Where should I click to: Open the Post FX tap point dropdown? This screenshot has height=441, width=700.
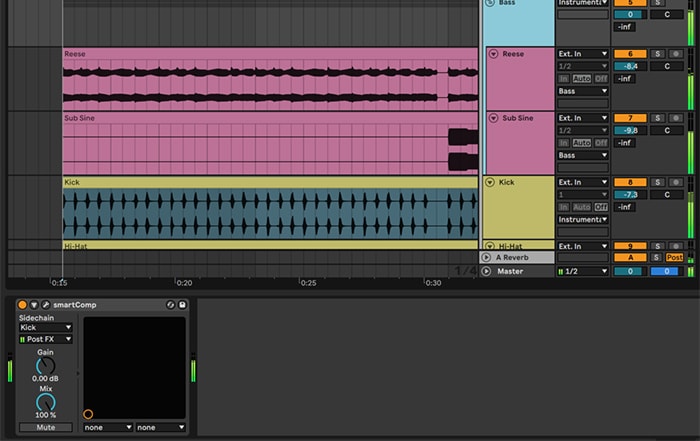tap(46, 339)
